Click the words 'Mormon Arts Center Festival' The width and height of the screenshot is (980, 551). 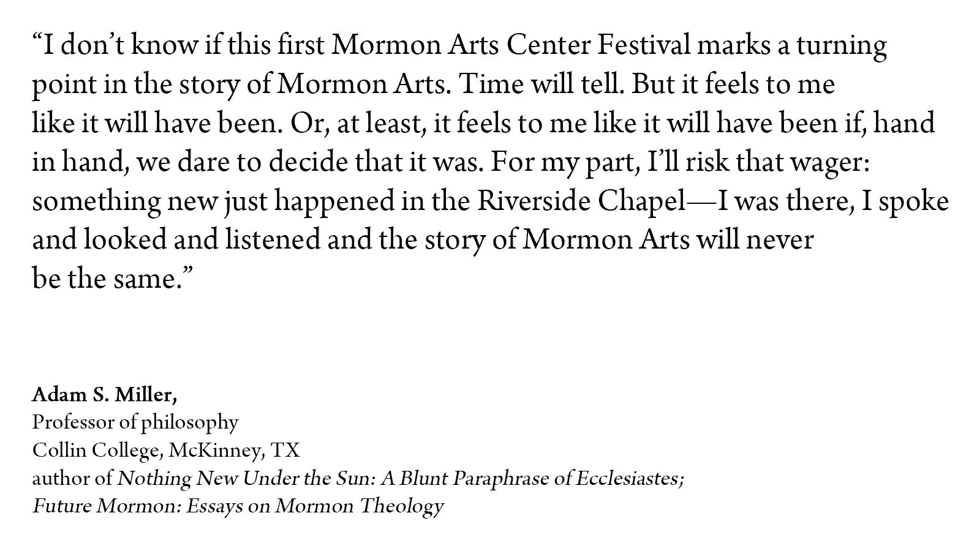point(511,45)
